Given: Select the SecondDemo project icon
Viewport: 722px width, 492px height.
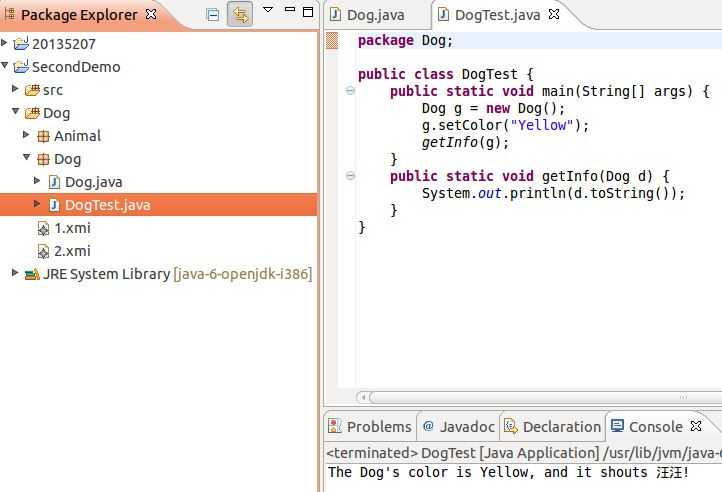Looking at the screenshot, I should [21, 66].
